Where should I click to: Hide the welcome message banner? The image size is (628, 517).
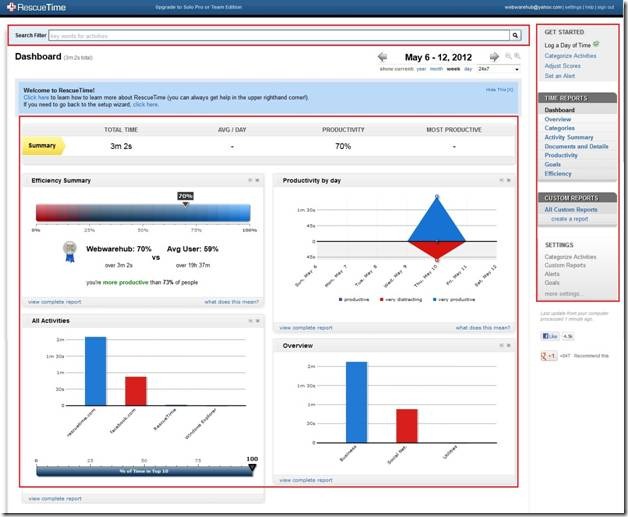499,90
